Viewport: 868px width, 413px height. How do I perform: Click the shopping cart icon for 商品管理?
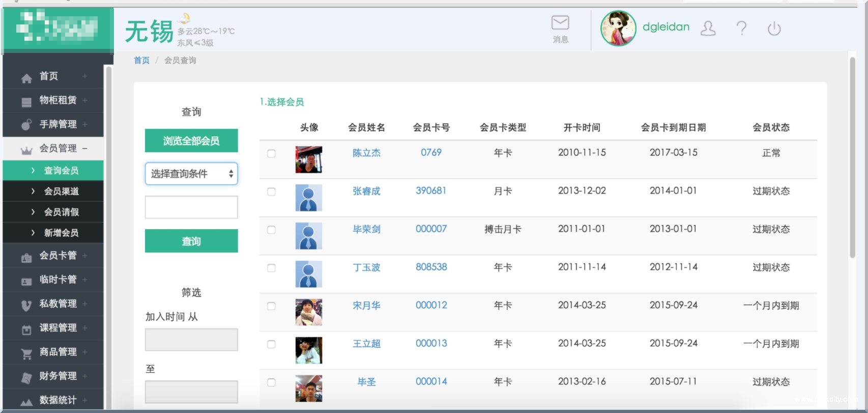click(26, 353)
